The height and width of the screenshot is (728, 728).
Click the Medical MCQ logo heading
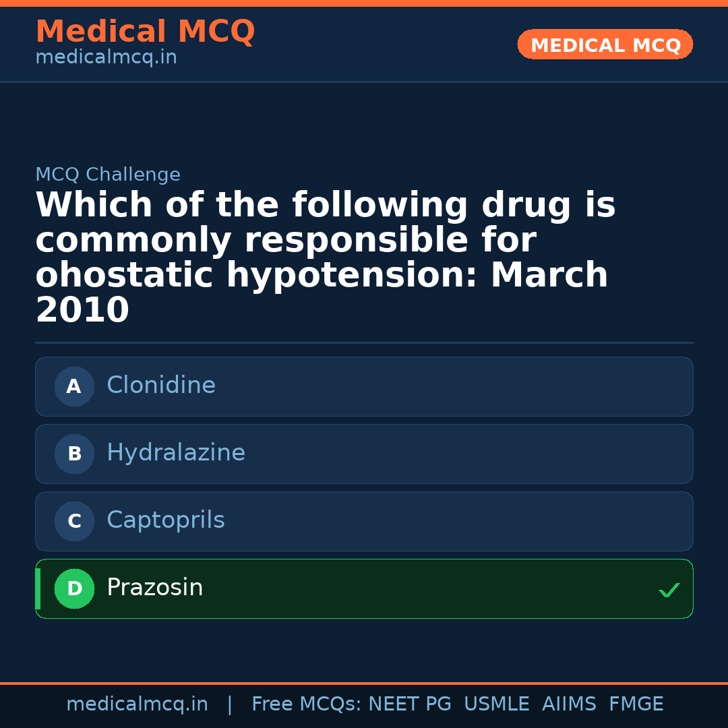(145, 32)
